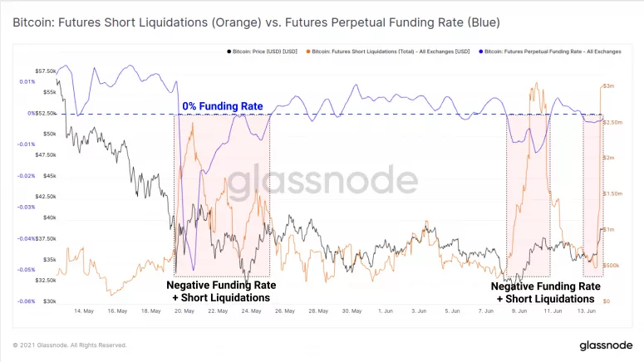Click the glassnode logo at bottom right
The height and width of the screenshot is (362, 644).
click(606, 345)
